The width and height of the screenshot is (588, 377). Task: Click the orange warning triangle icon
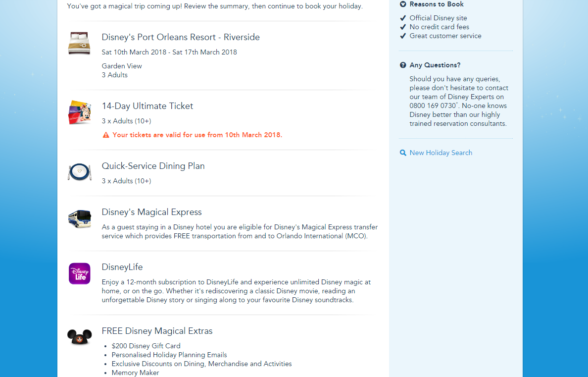[x=106, y=135]
